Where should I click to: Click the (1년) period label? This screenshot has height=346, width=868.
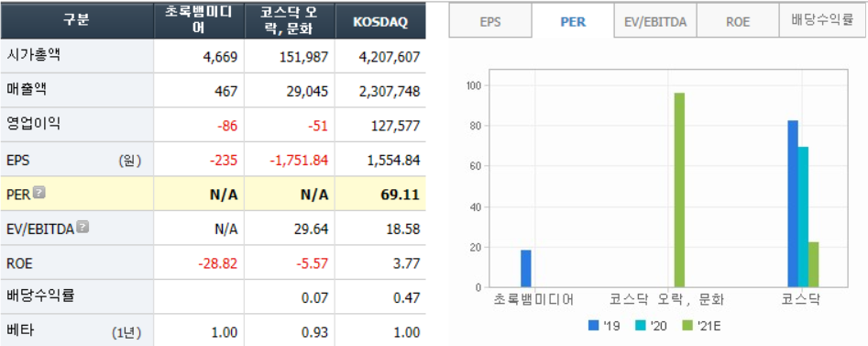click(x=126, y=332)
